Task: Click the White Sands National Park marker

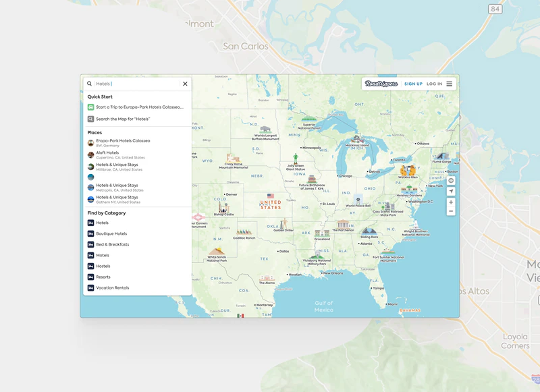Action: tap(217, 252)
